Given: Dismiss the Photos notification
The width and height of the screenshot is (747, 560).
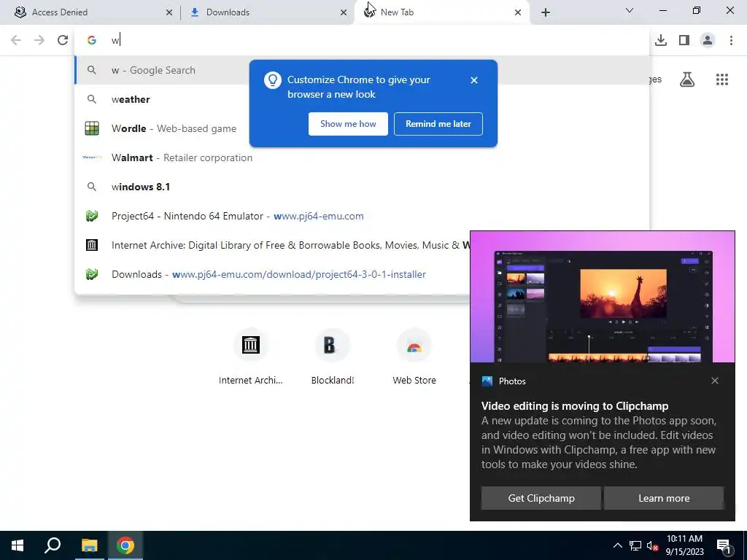Looking at the screenshot, I should [x=715, y=381].
